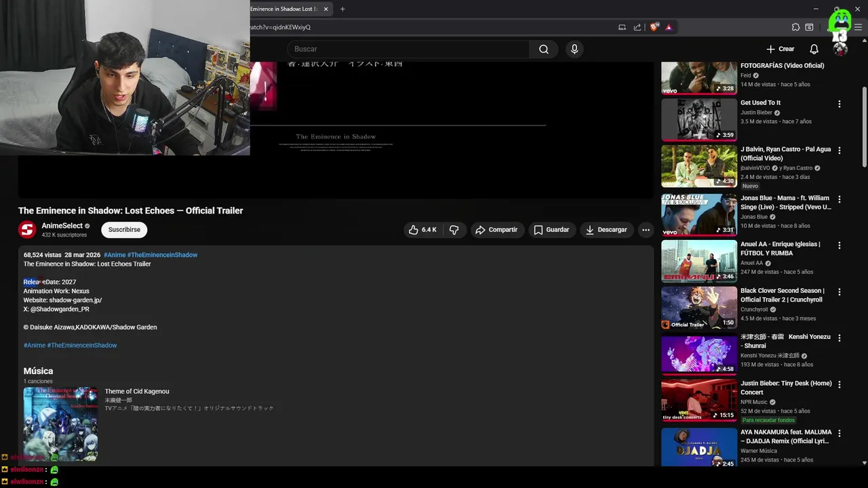Open Black Clover Official Trailer 2 thumbnail

(698, 307)
